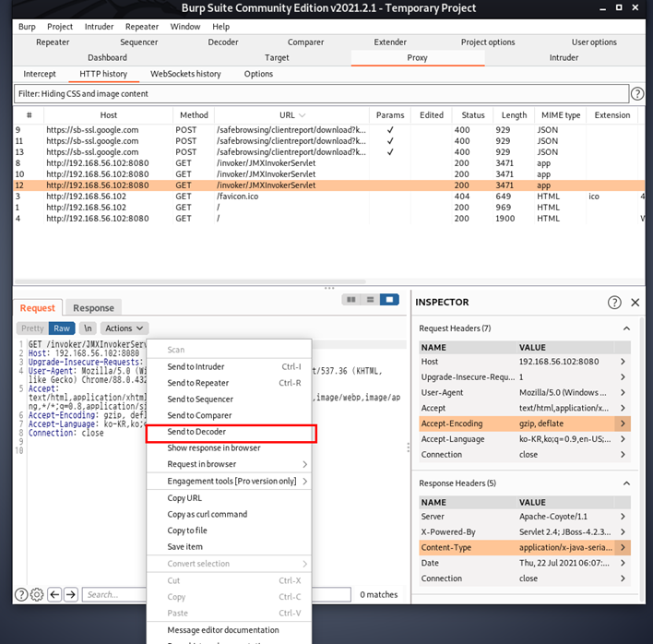The image size is (653, 644).
Task: Select Save item
Action: coord(229,547)
